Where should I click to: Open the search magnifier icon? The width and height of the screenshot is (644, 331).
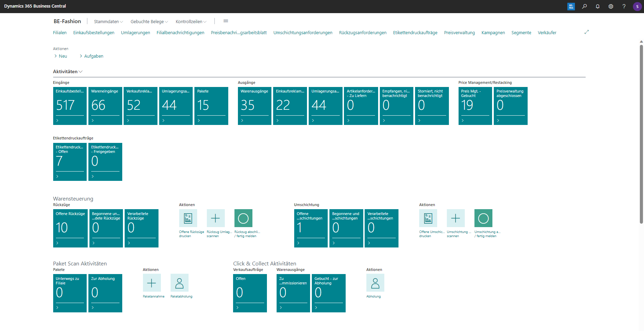click(584, 6)
